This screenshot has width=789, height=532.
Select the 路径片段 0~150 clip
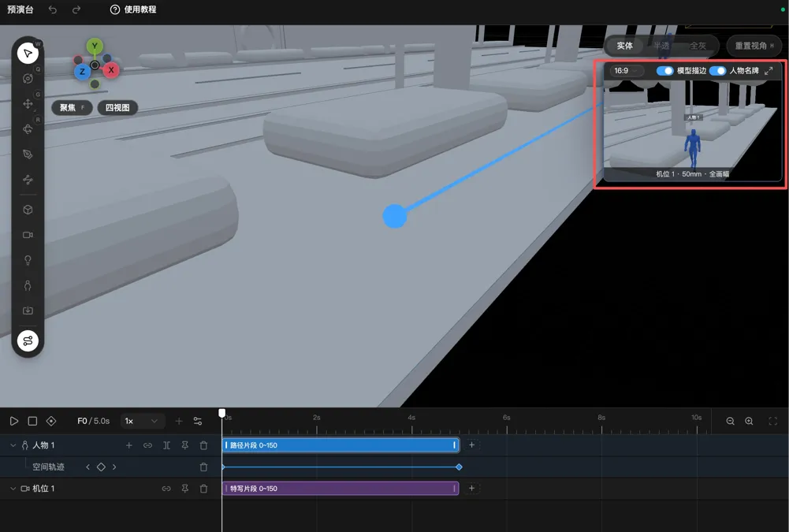(x=341, y=445)
